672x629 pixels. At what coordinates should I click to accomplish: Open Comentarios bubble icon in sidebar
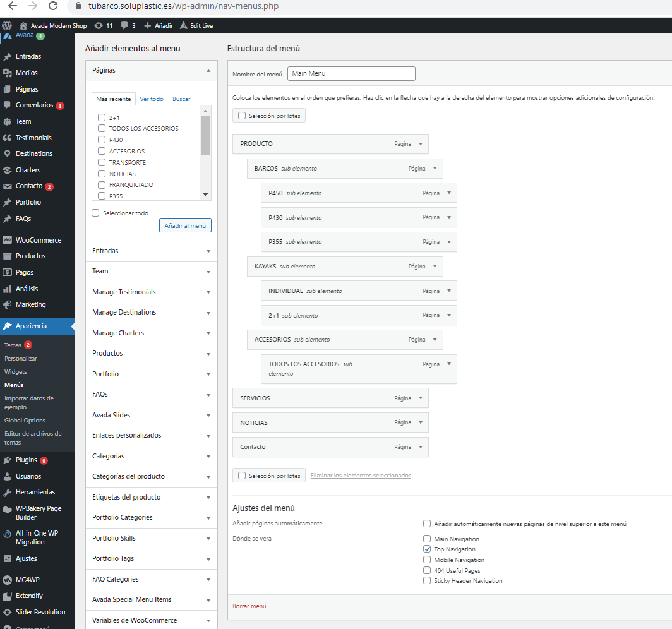click(8, 105)
